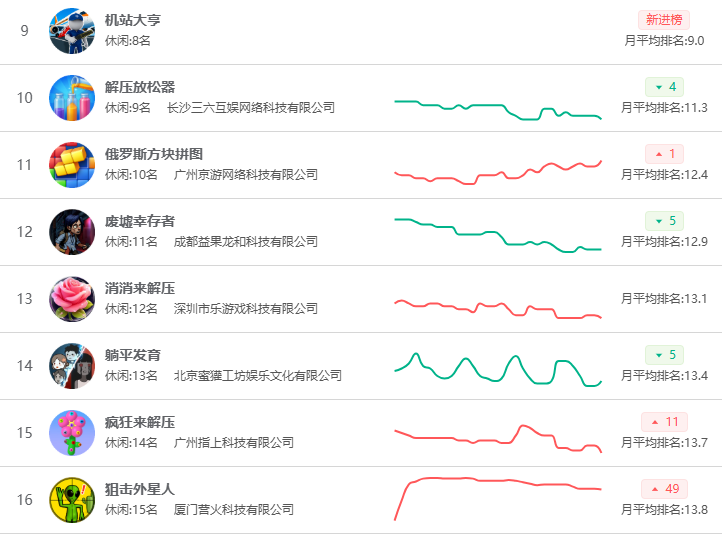Screen dimensions: 722x539
Task: Click rank number 12
Action: tap(24, 232)
